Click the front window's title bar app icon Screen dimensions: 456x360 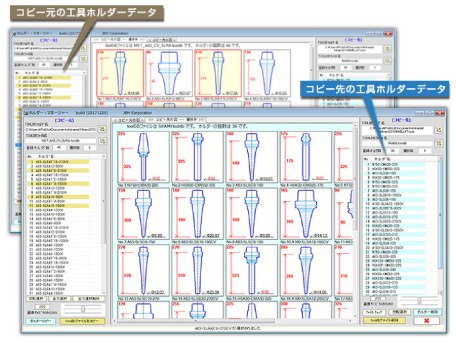(27, 113)
